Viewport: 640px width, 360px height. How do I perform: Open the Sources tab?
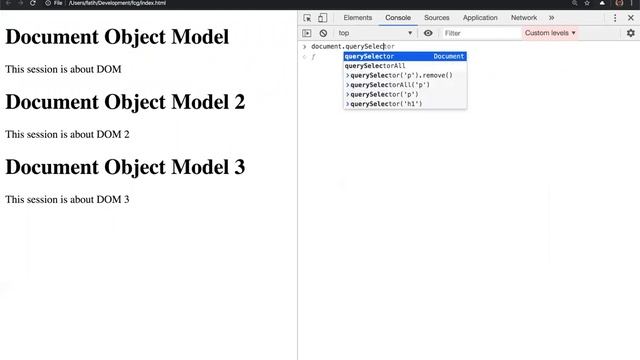point(436,18)
